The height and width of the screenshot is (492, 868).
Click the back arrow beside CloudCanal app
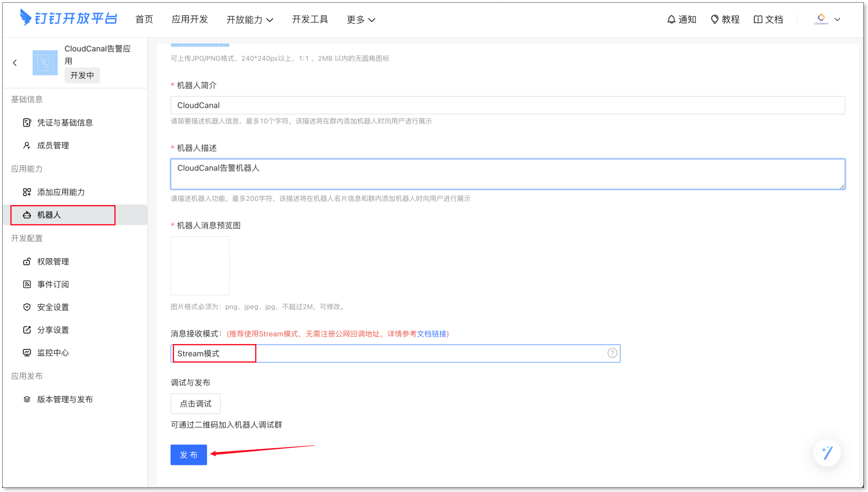(15, 63)
